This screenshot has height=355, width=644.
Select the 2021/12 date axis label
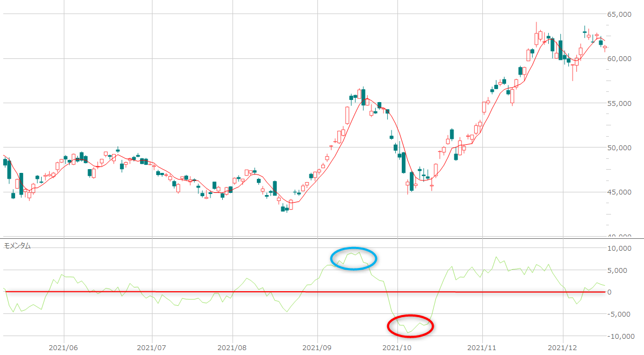pyautogui.click(x=563, y=348)
